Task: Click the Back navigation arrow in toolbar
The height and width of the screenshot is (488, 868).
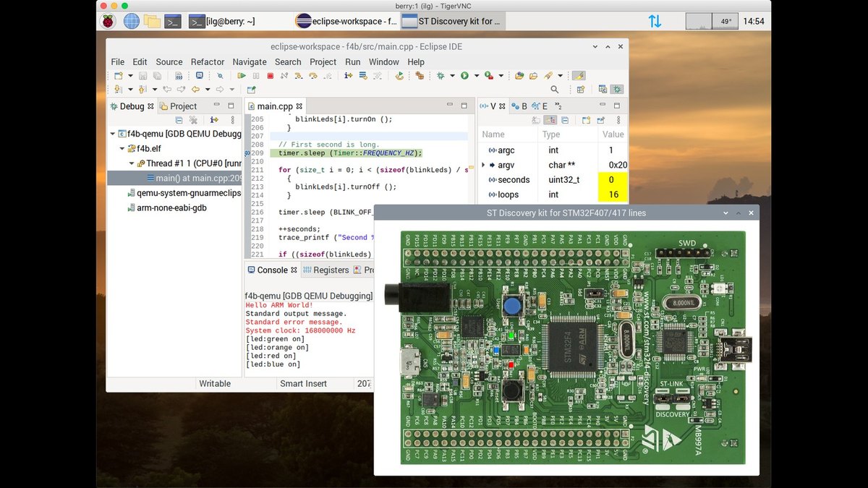Action: click(195, 90)
